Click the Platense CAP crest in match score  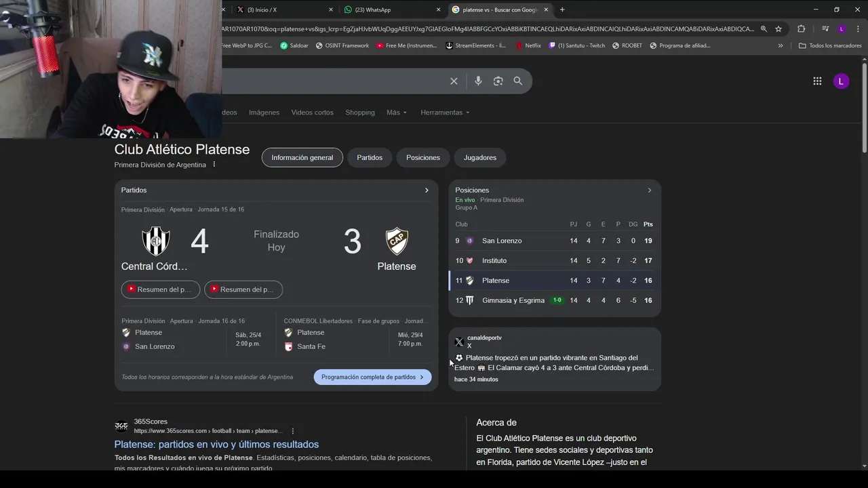397,241
